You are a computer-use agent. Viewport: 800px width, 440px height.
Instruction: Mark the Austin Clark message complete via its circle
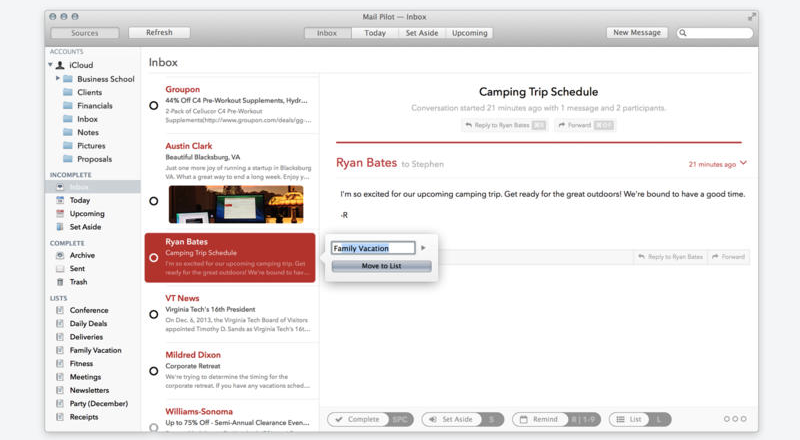154,201
